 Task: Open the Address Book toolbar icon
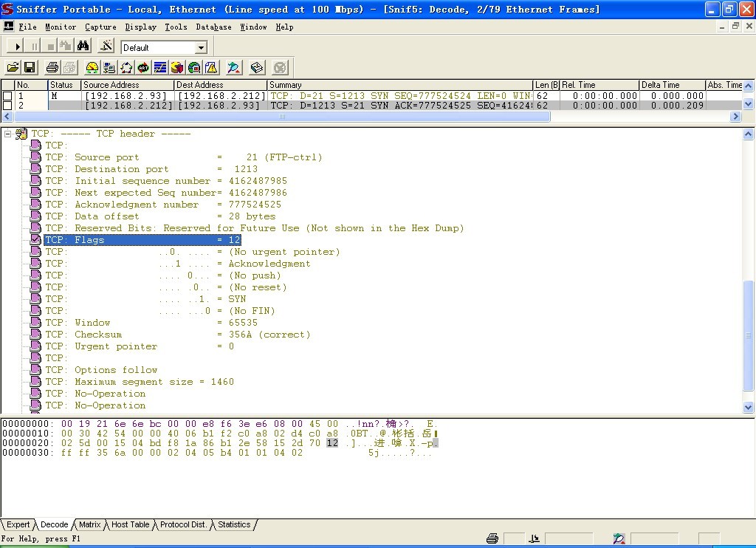(257, 67)
